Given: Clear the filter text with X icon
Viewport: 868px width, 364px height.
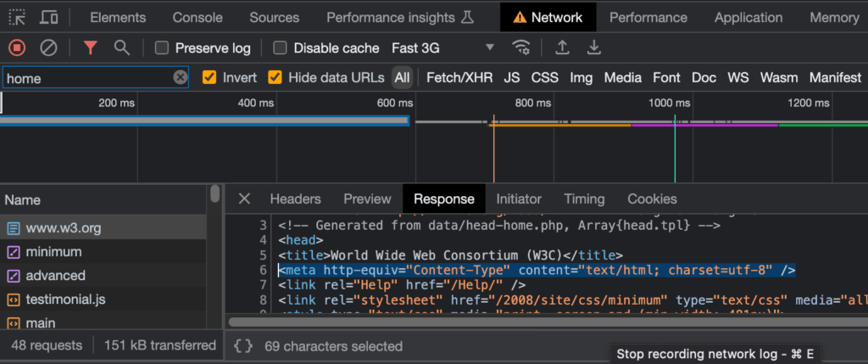Looking at the screenshot, I should click(180, 77).
